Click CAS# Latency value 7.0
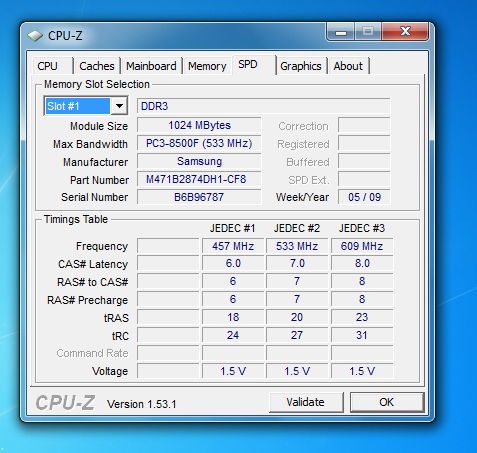477x453 pixels. 297,263
